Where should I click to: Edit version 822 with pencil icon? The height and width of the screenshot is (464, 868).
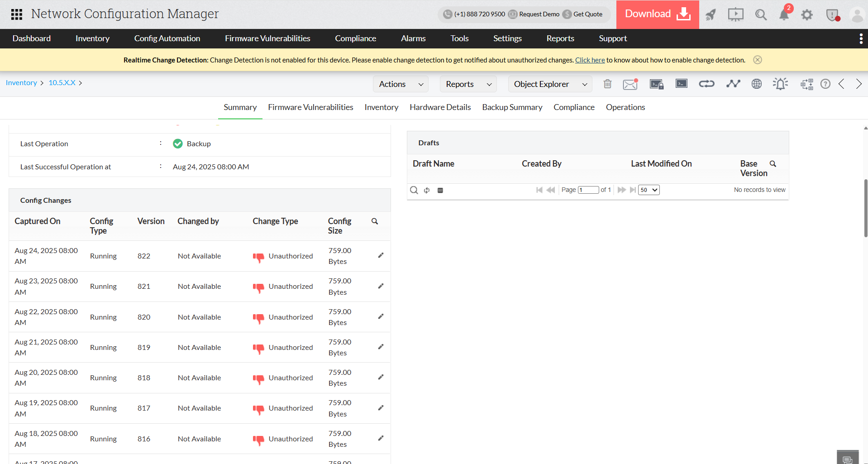click(x=381, y=255)
